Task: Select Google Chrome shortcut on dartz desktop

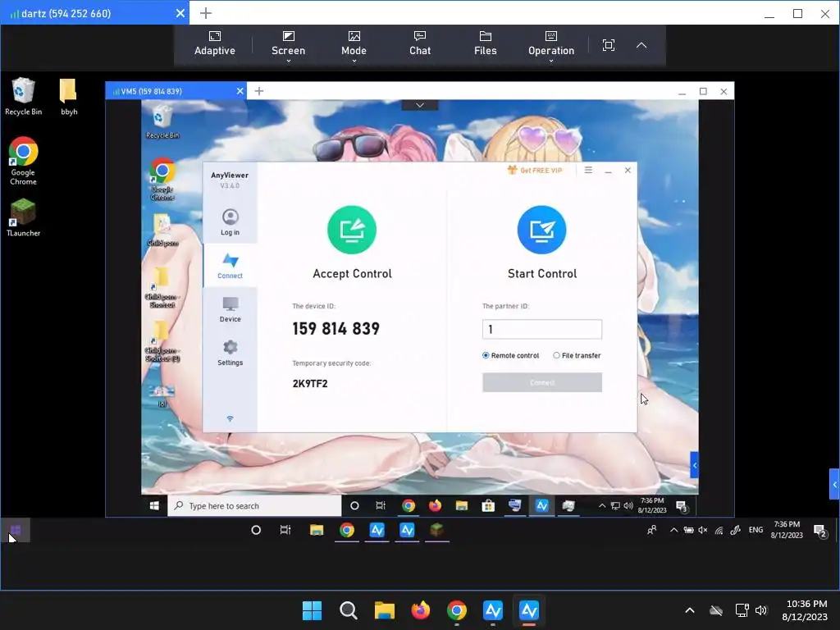Action: [23, 162]
